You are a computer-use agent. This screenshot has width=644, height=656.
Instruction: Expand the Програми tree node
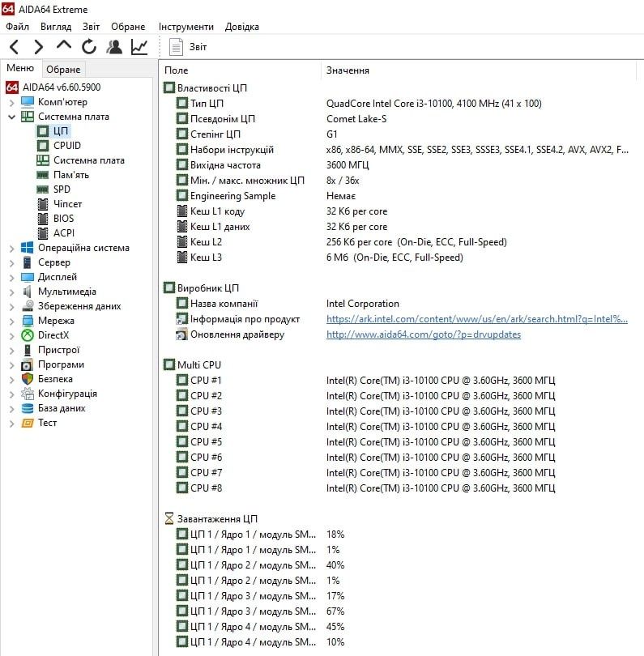[11, 365]
